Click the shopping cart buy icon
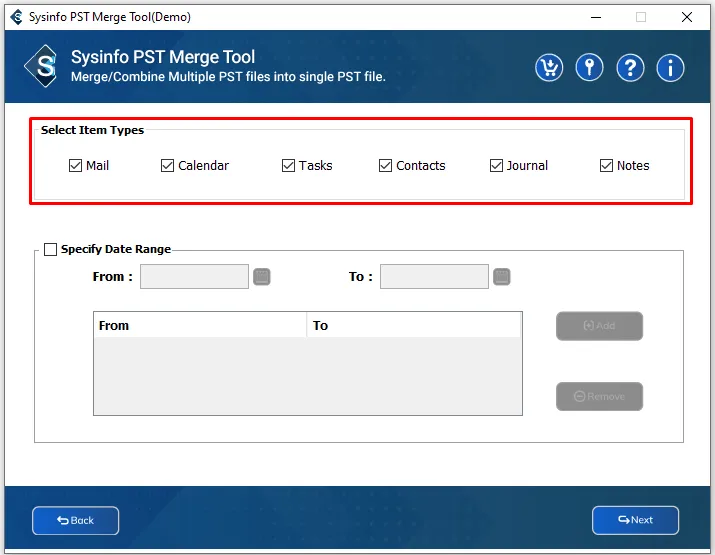The height and width of the screenshot is (555, 715). (x=549, y=67)
